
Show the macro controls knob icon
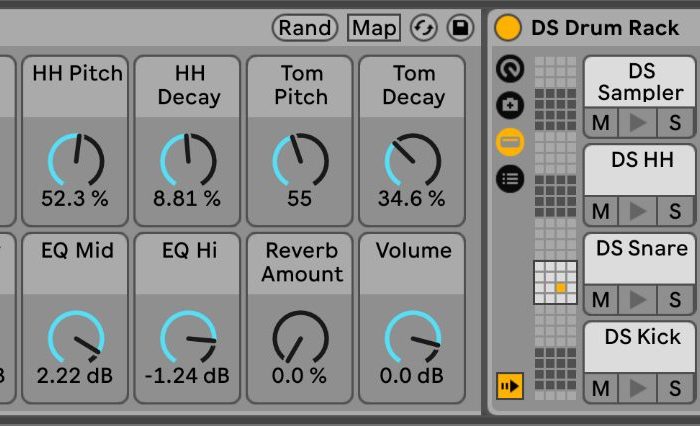pos(510,69)
